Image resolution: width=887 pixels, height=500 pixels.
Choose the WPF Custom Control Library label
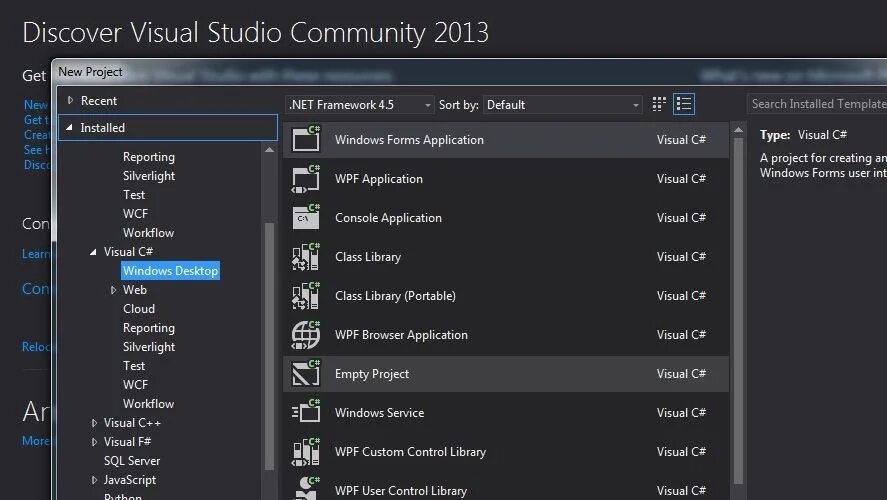[410, 452]
